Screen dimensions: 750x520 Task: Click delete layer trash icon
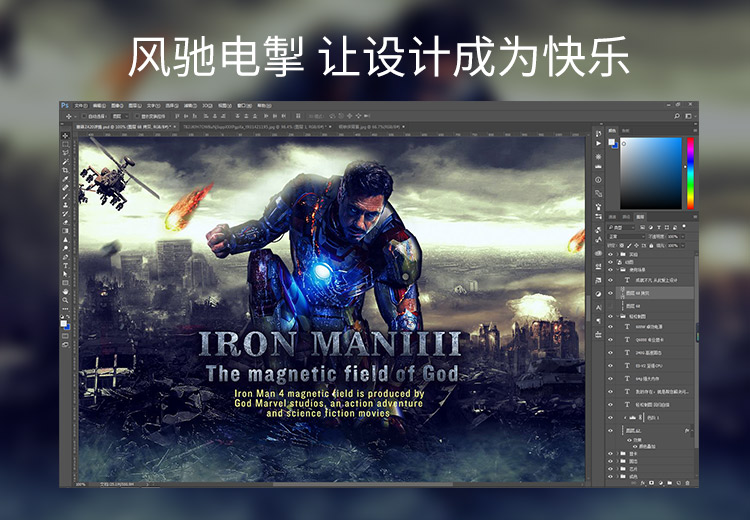[688, 483]
